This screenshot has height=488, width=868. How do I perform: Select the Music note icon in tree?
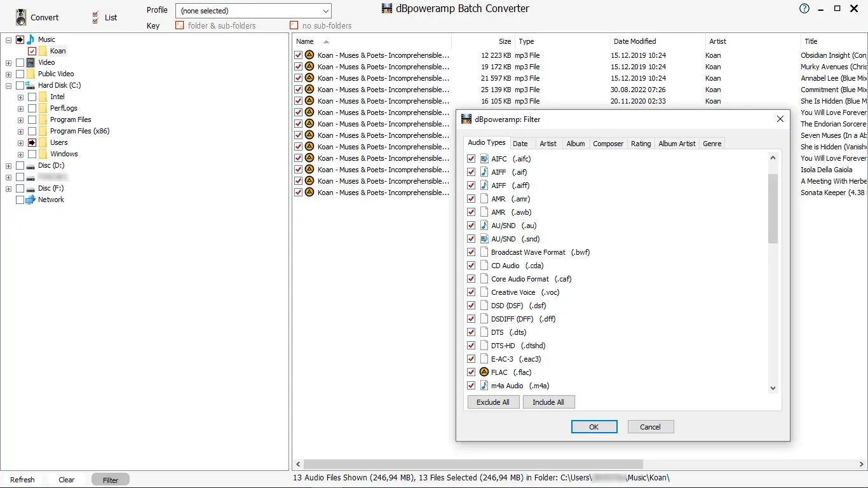tap(31, 39)
